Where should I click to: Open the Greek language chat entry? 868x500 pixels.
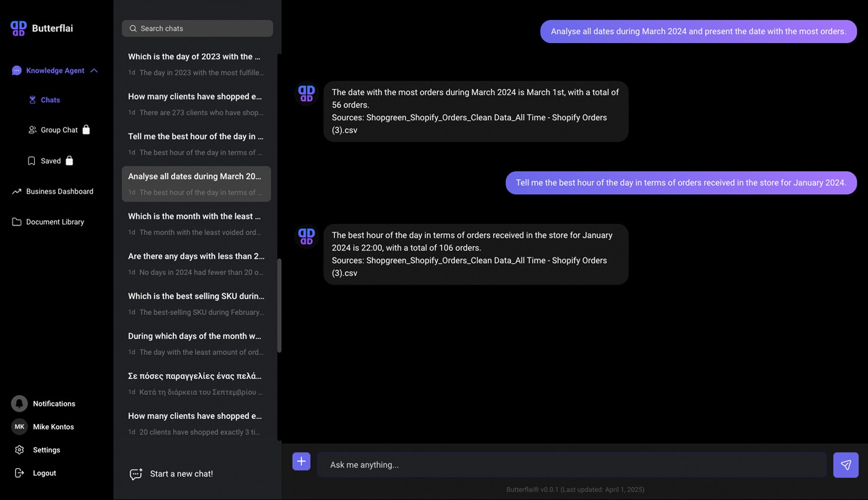coord(196,384)
